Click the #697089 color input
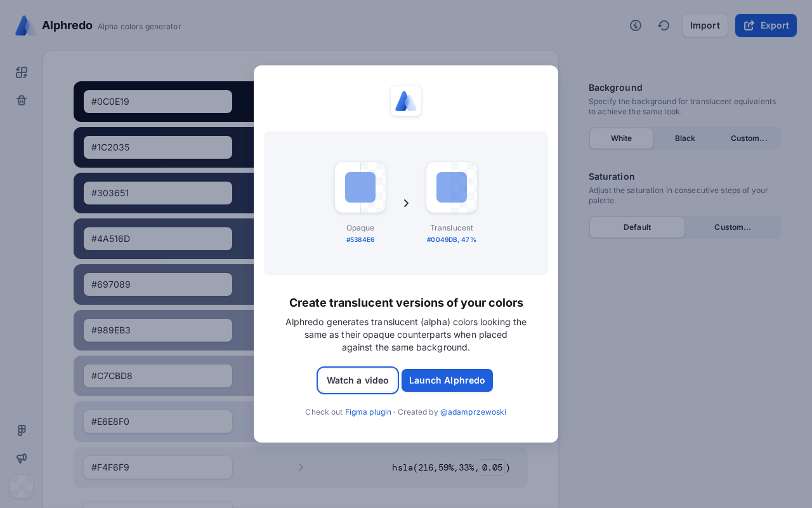The height and width of the screenshot is (508, 812). click(158, 284)
